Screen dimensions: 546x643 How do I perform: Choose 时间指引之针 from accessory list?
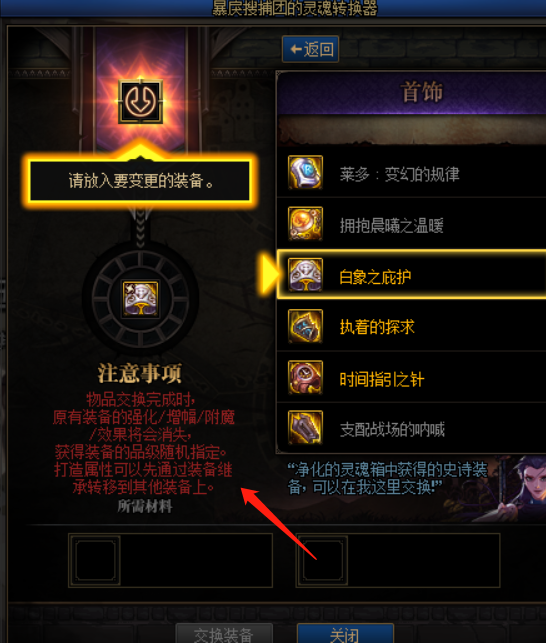pos(411,377)
